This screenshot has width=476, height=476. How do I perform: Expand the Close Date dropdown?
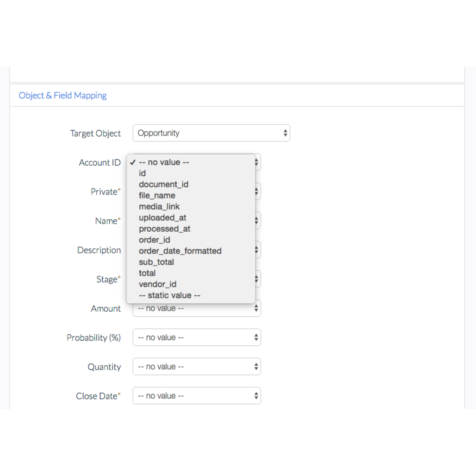point(196,396)
